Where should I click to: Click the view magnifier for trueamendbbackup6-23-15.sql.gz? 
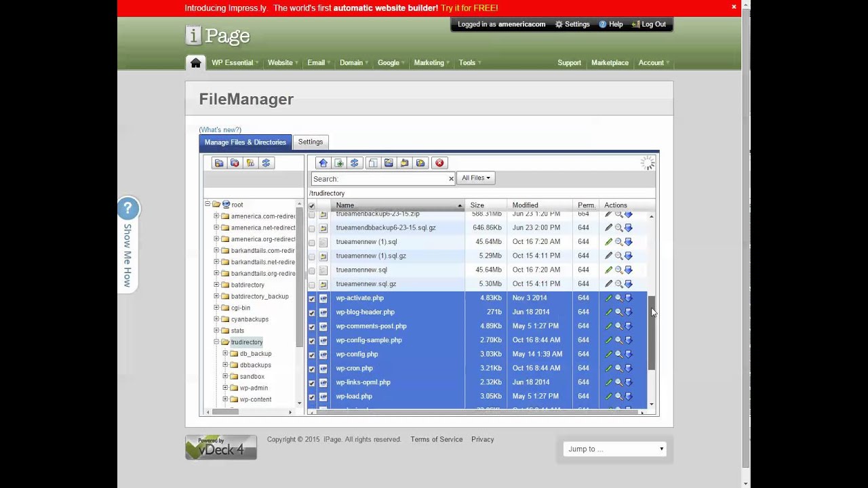coord(618,228)
